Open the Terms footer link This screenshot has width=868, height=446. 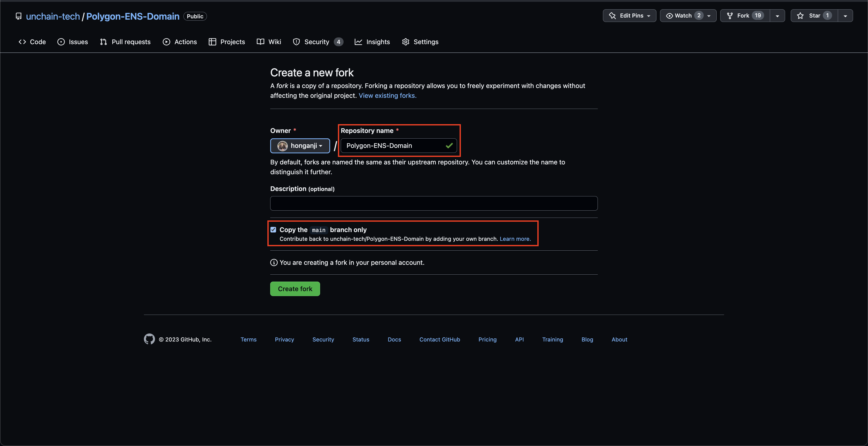pos(248,339)
